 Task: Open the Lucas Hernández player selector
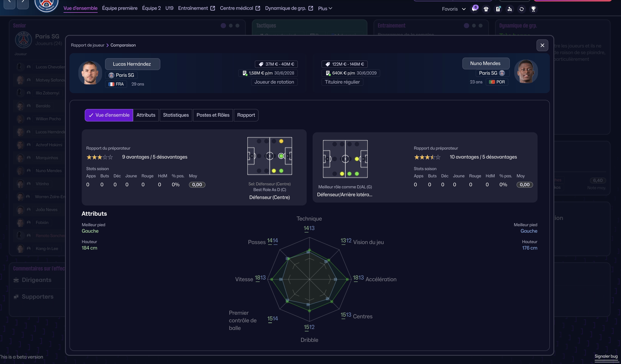[x=133, y=64]
